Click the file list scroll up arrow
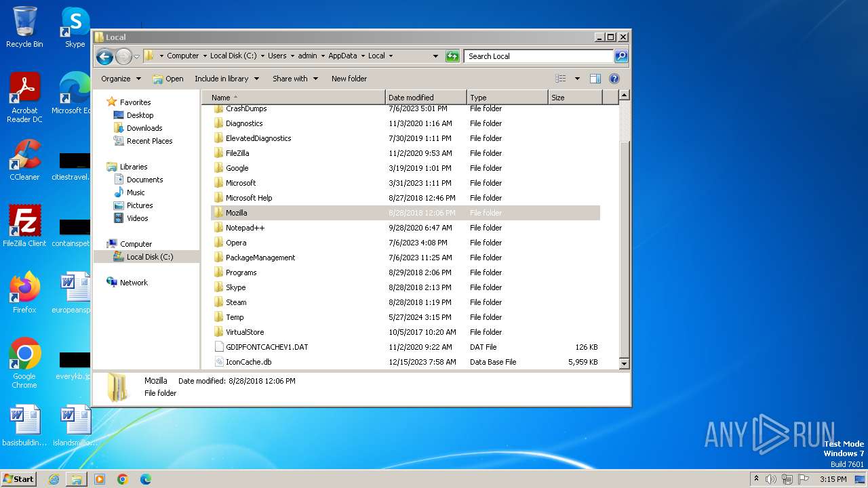This screenshot has height=488, width=868. 625,96
